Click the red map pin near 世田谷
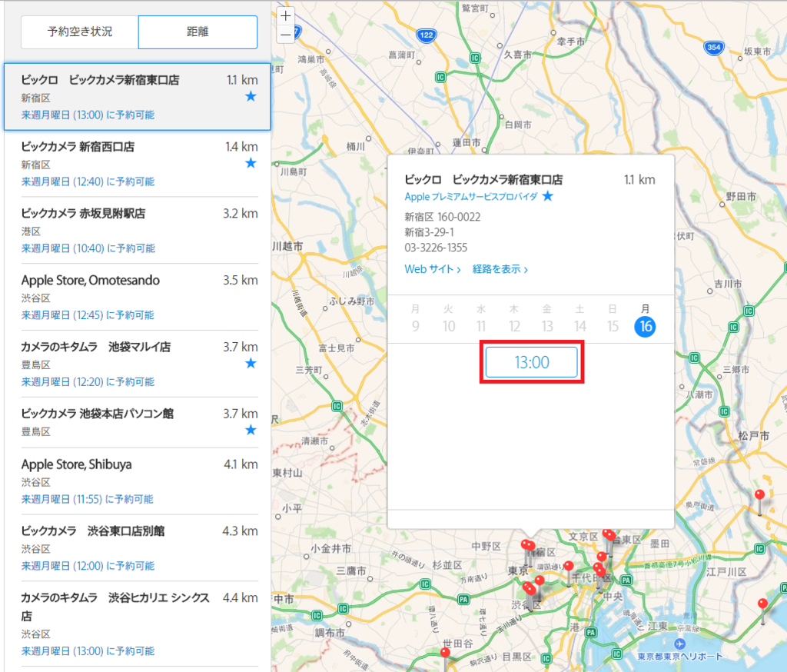The width and height of the screenshot is (787, 672). click(445, 653)
